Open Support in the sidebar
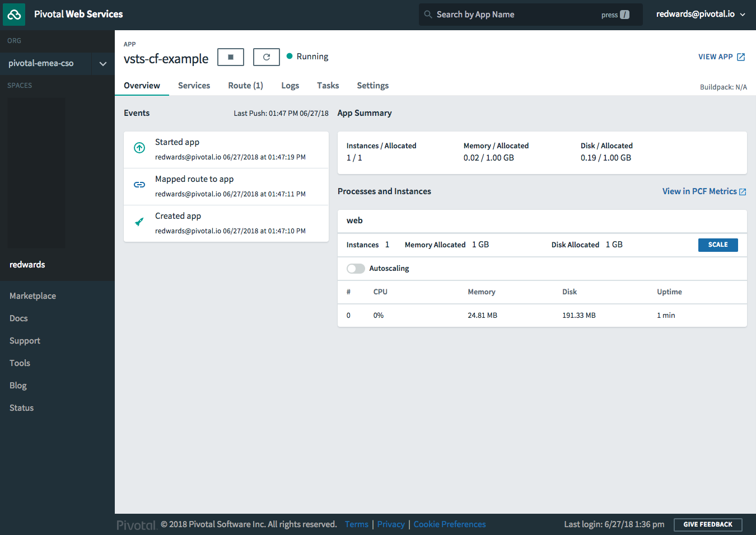756x535 pixels. (x=25, y=341)
